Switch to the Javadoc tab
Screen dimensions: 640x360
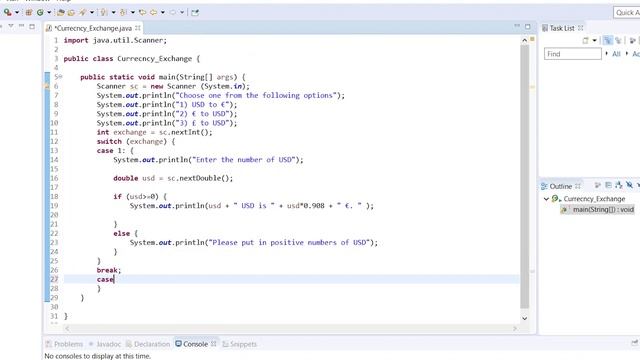coord(105,344)
